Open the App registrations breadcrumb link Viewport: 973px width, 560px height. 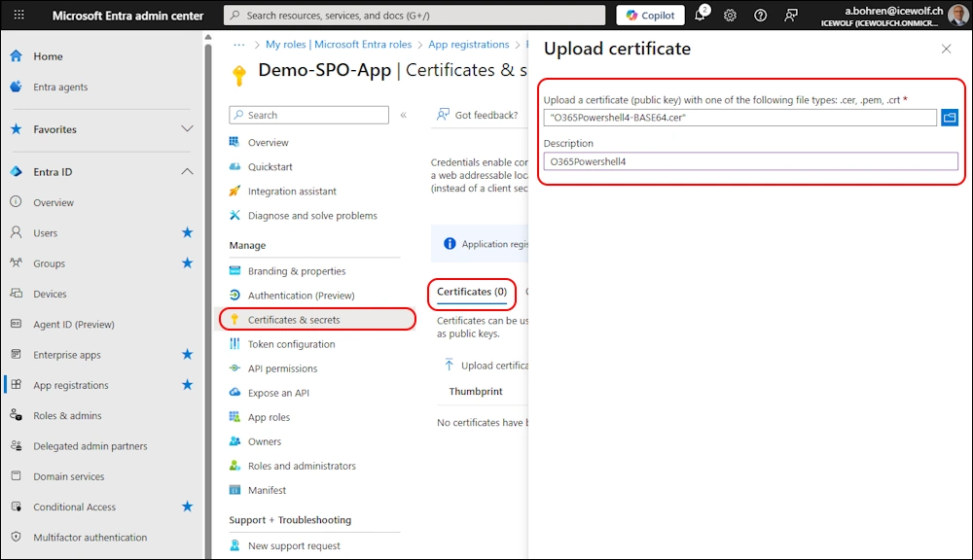[x=468, y=45]
